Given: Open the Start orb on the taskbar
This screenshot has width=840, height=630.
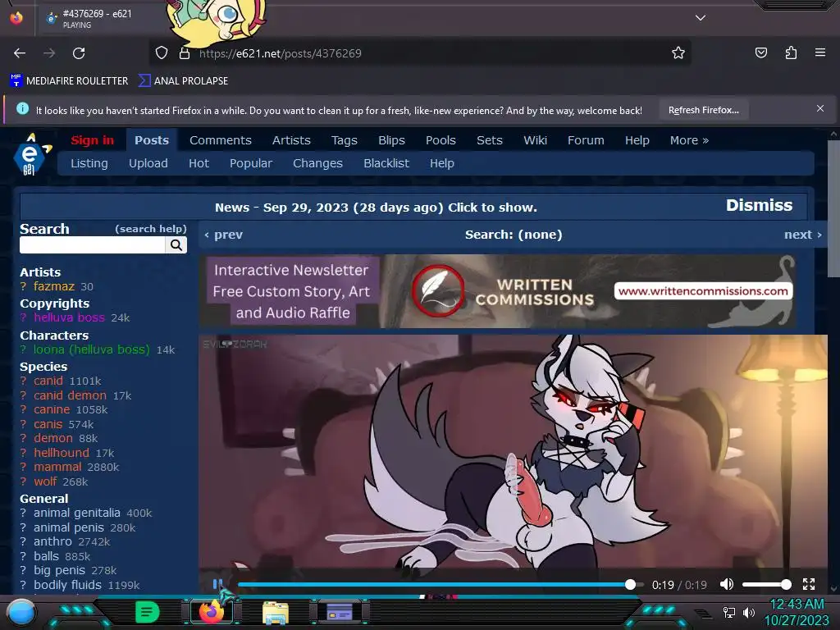Looking at the screenshot, I should 21,612.
